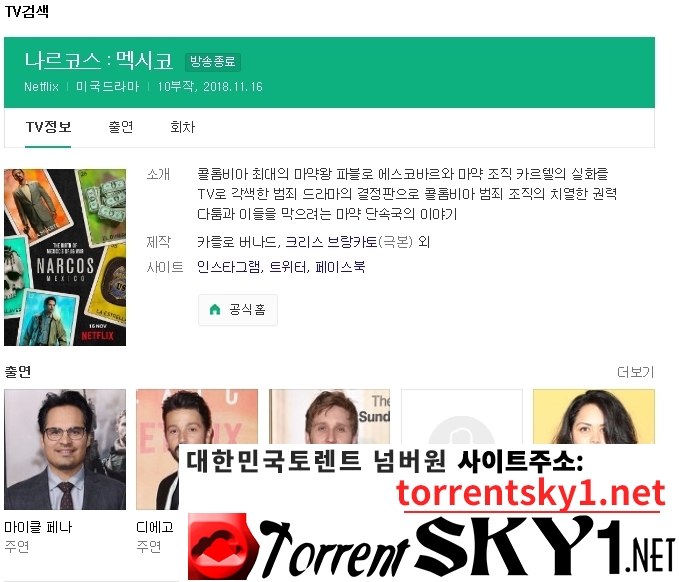This screenshot has width=679, height=582.
Task: Open the 페이스북 site link
Action: (x=340, y=267)
